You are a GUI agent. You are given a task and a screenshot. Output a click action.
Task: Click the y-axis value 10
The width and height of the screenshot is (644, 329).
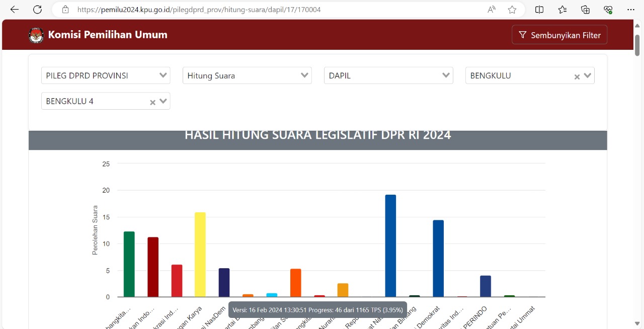(106, 244)
